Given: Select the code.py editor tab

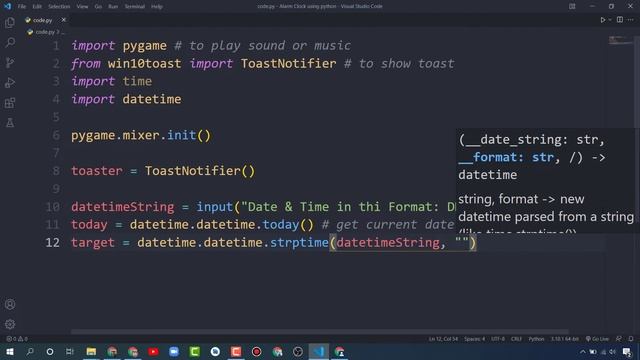Looking at the screenshot, I should click(42, 20).
